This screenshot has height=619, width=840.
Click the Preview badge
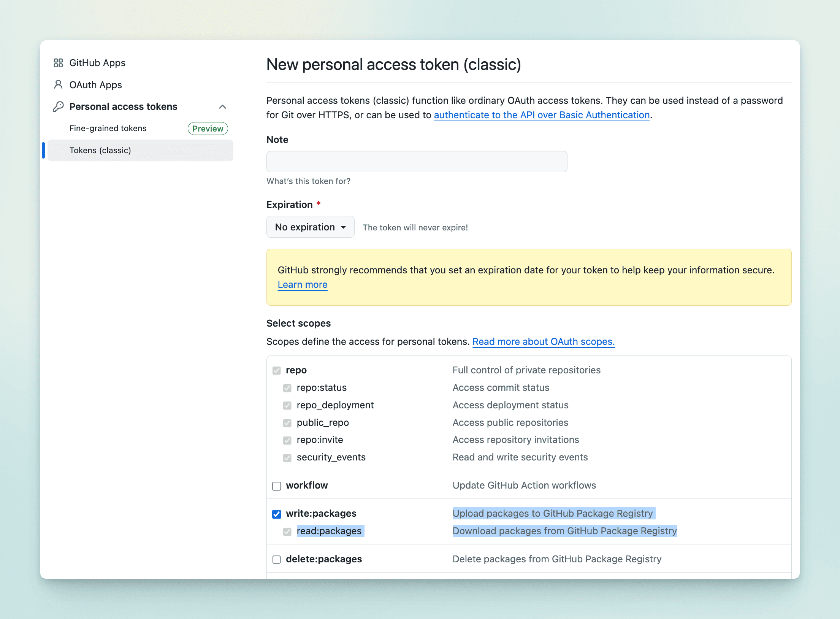(208, 129)
